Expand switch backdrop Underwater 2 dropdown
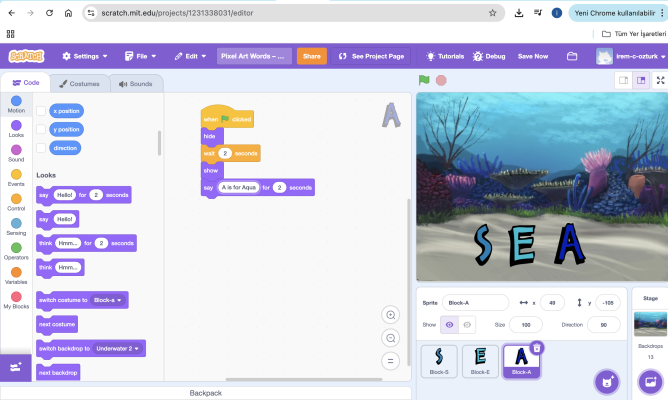 tap(118, 348)
